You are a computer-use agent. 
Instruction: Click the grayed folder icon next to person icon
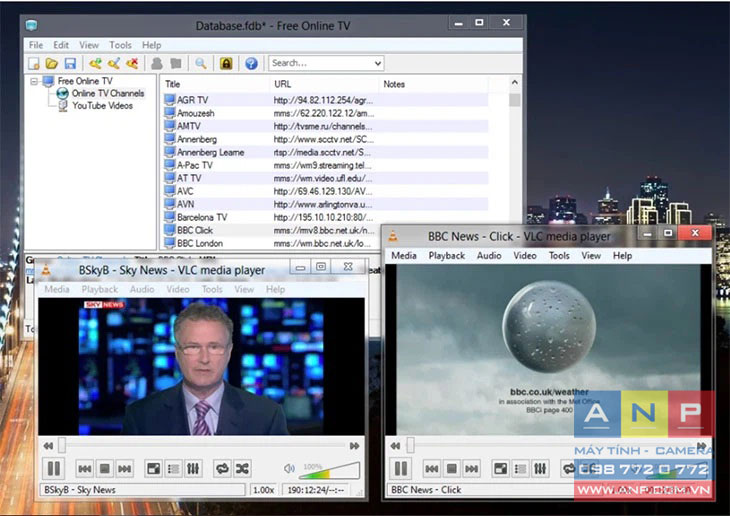point(176,63)
